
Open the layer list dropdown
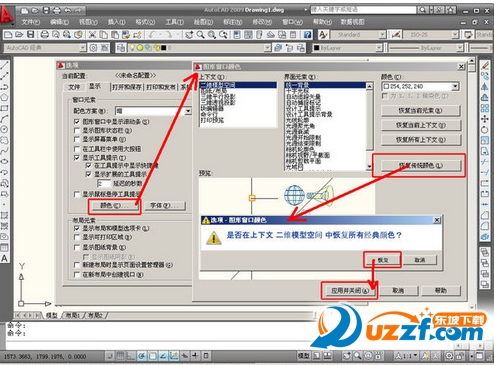(x=267, y=48)
